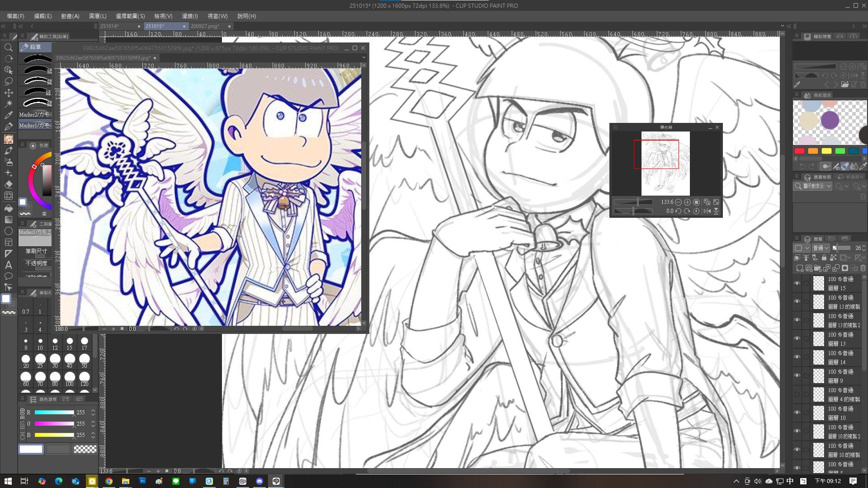Switch to the 200927.png document tab
The image size is (868, 488).
click(x=205, y=26)
